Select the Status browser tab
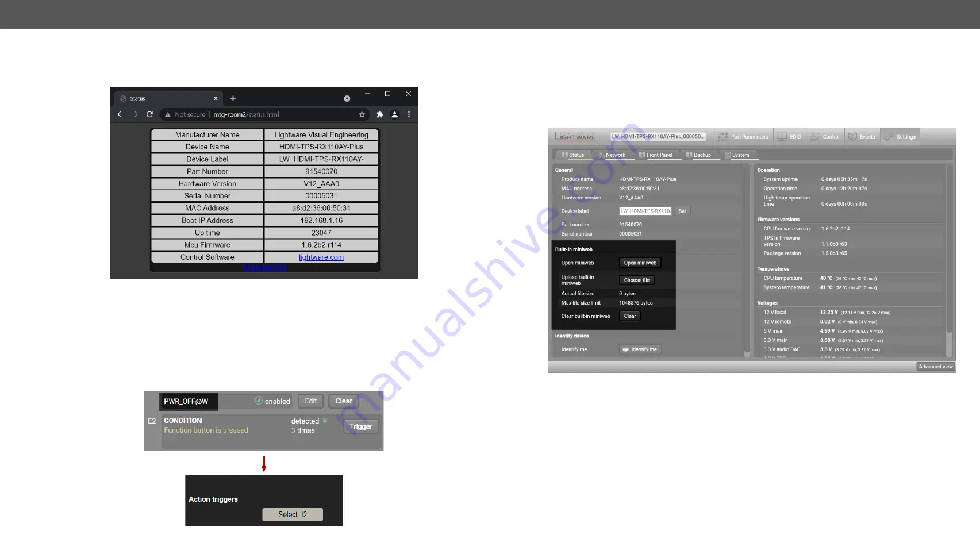 168,98
